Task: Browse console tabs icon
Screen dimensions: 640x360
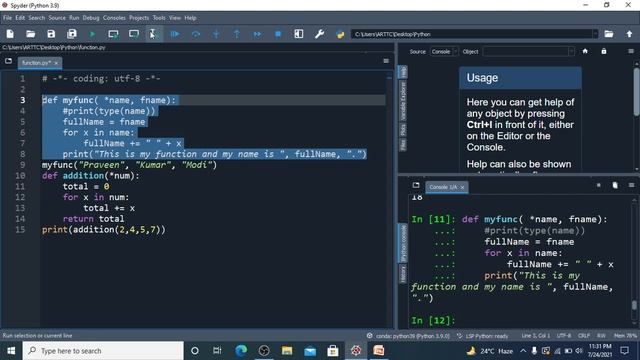Action: (x=416, y=185)
